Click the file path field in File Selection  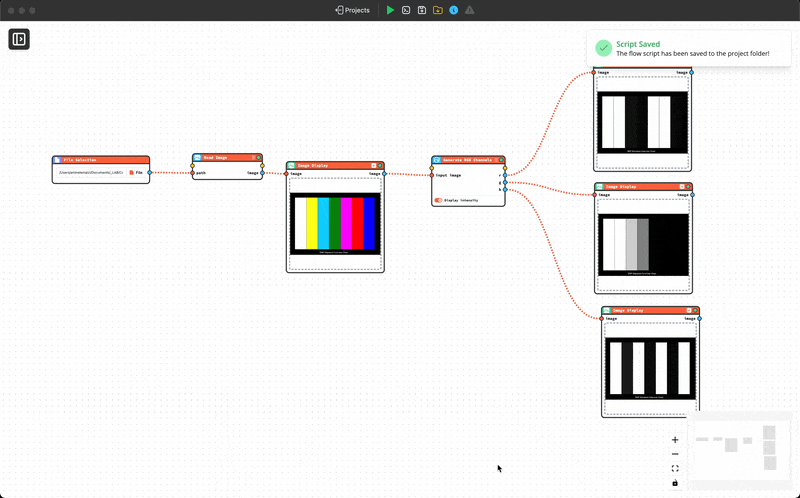click(x=90, y=173)
